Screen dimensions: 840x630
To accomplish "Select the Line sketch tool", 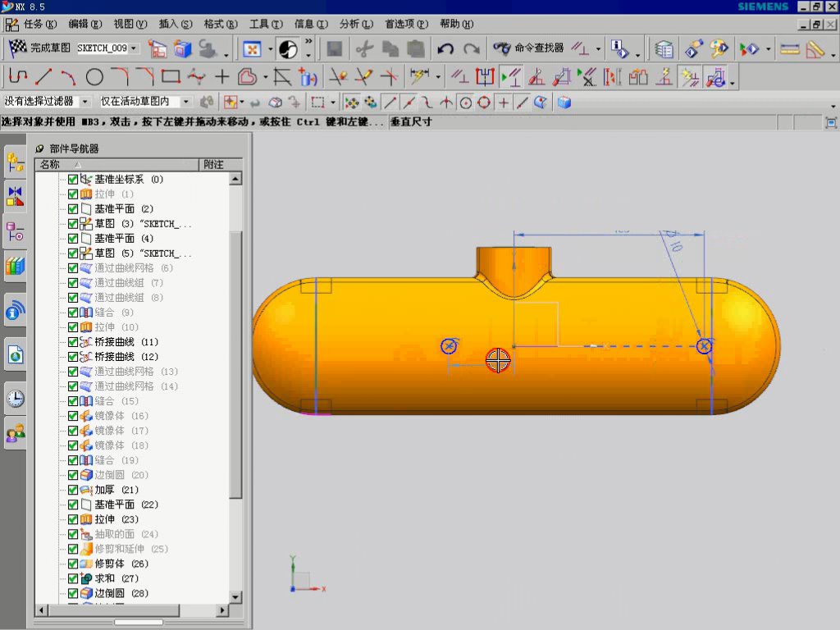I will click(43, 76).
